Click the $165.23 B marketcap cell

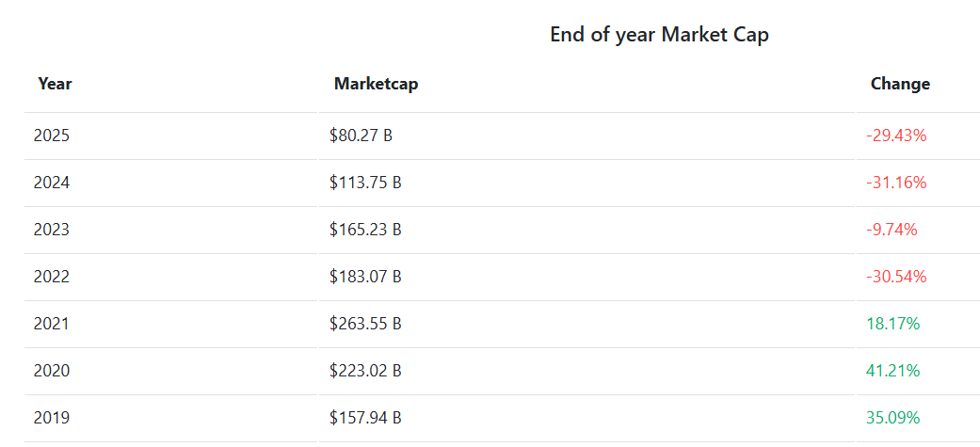[x=365, y=230]
